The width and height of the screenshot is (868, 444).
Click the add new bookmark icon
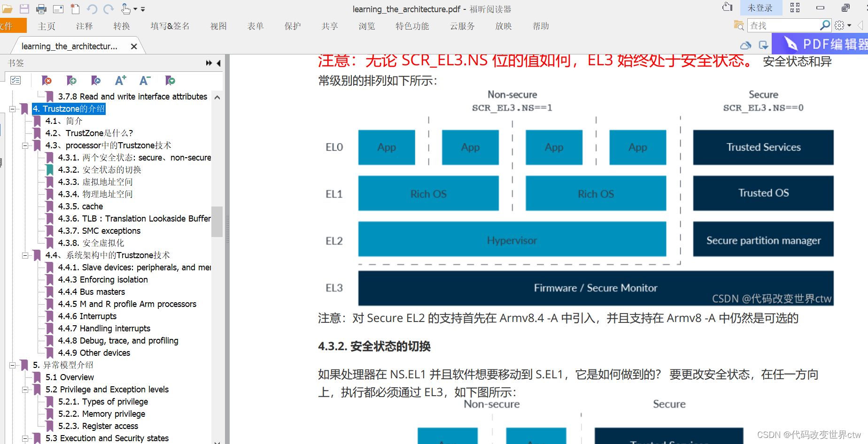pos(71,81)
